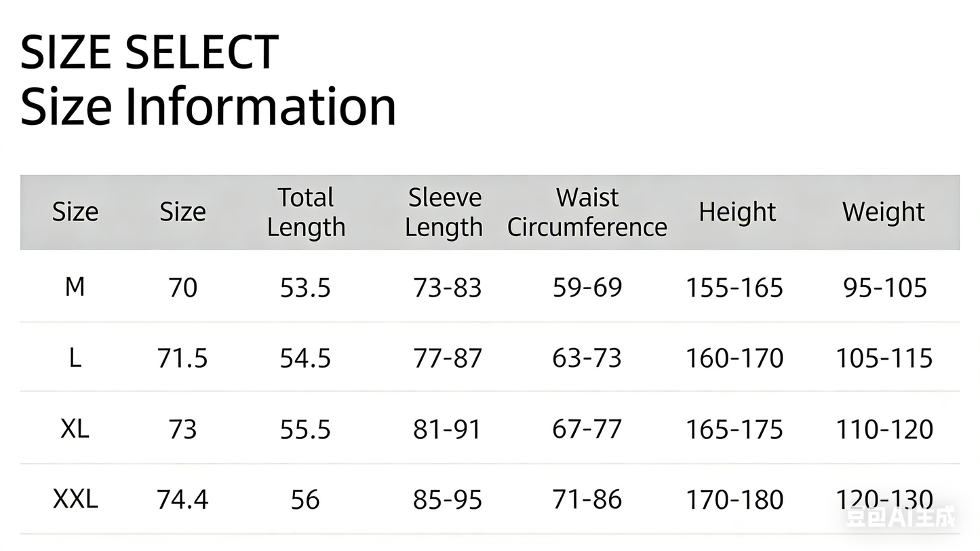Select the 170-180 height cell
This screenshot has width=980, height=551.
click(734, 500)
